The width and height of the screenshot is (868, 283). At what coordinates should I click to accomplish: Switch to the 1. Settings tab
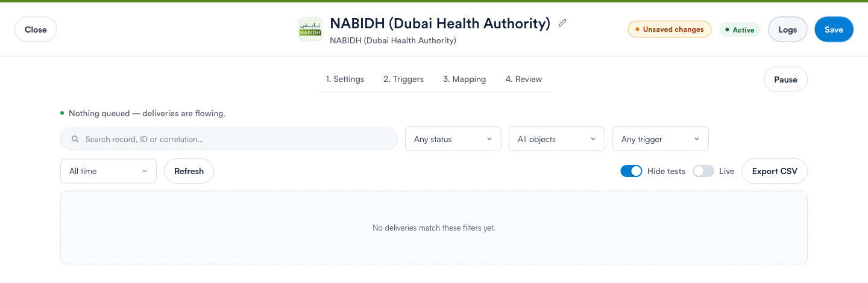tap(345, 79)
